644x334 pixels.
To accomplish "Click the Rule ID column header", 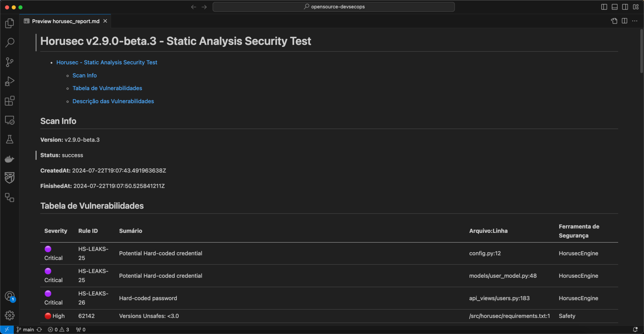I will 88,231.
